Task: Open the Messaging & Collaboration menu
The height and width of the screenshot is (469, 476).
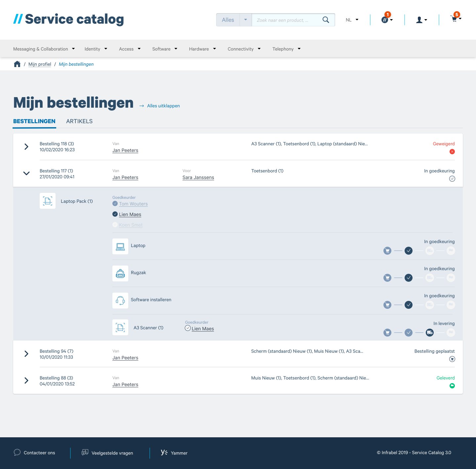Action: pos(44,49)
